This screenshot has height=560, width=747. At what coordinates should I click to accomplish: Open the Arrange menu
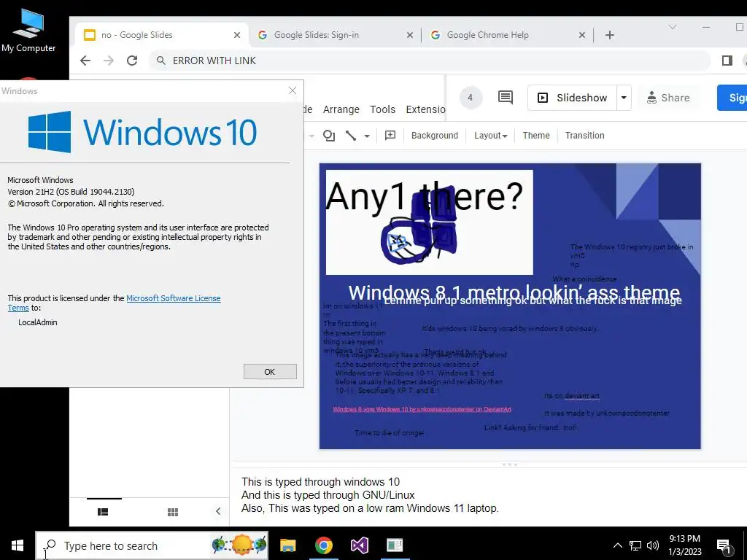coord(341,109)
